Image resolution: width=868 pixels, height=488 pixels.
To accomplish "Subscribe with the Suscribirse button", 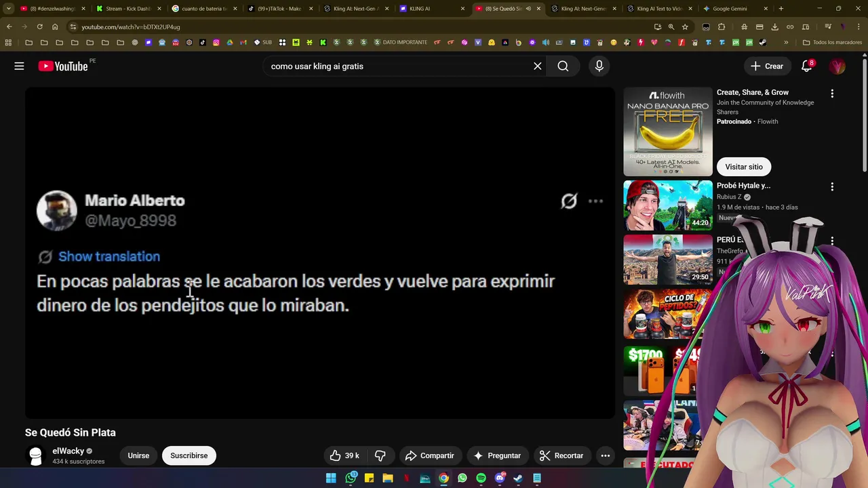I will [x=189, y=455].
